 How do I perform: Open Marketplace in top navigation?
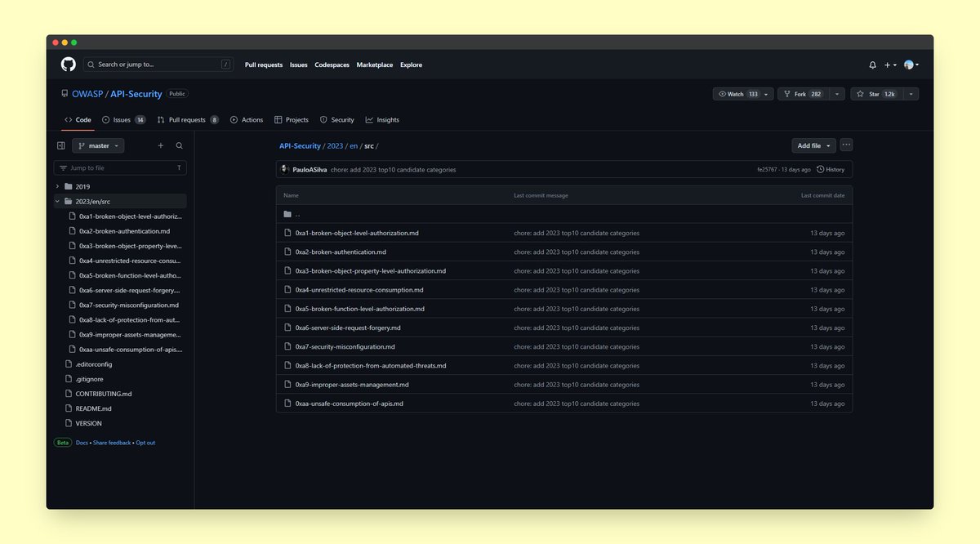coord(375,65)
